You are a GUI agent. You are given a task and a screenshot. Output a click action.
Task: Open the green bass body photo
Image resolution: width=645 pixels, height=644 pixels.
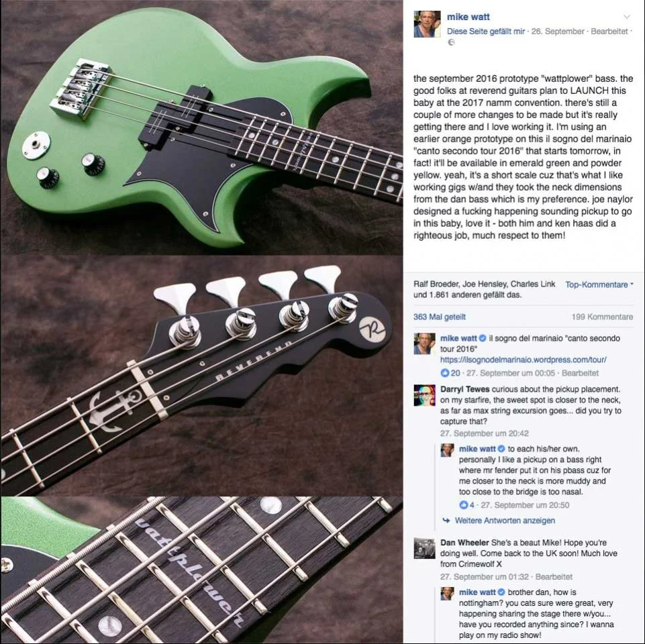coord(201,127)
